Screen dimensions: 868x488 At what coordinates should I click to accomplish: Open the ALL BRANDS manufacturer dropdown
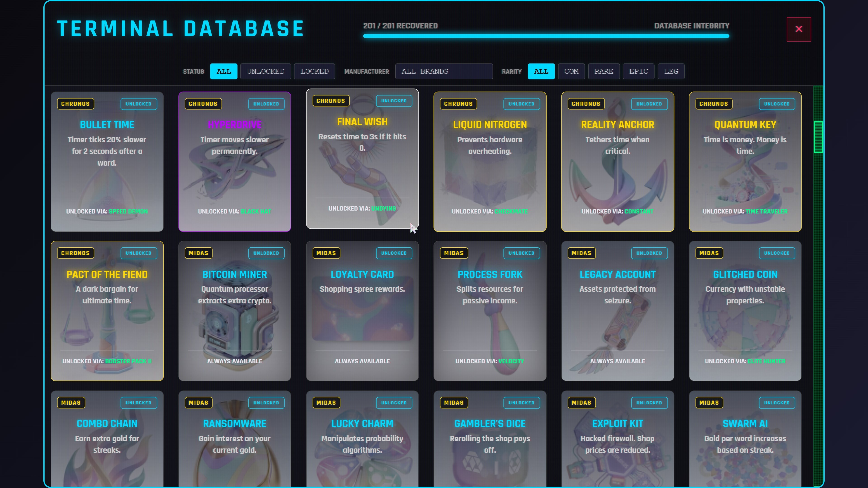point(444,71)
